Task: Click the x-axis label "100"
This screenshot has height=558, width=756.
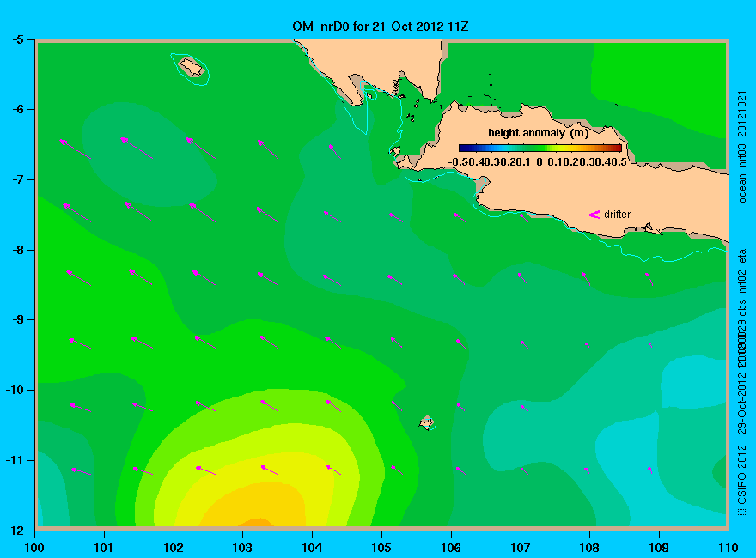Action: 34,548
